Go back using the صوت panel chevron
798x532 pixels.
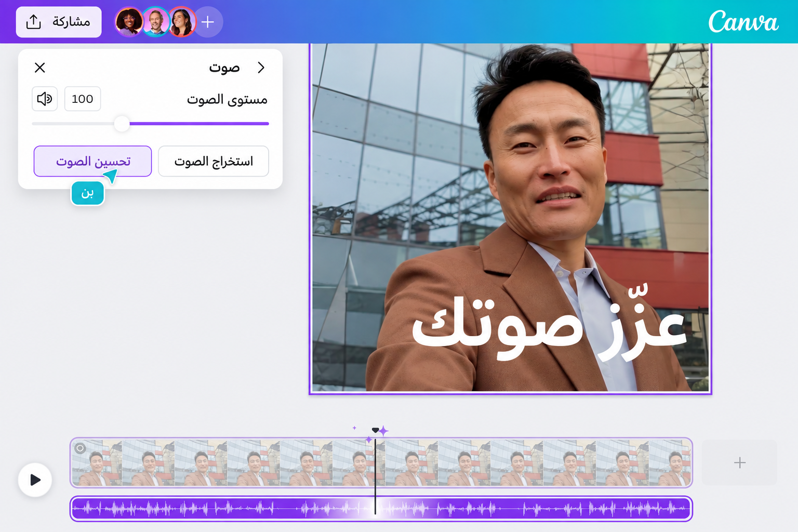pyautogui.click(x=261, y=68)
